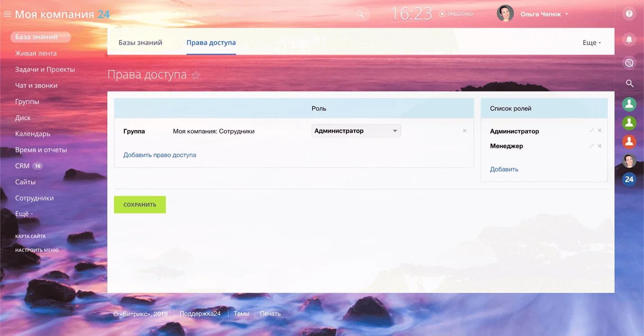The height and width of the screenshot is (336, 644).
Task: Open CRM in the left menu
Action: coord(23,166)
